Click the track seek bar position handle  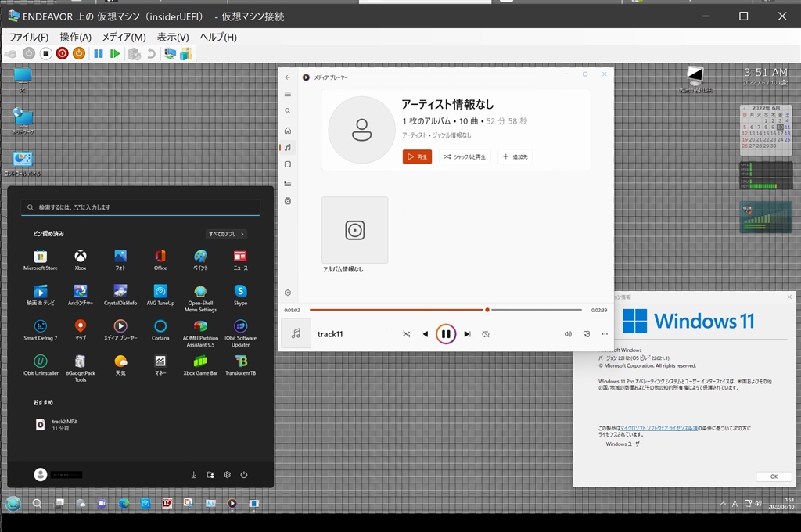tap(487, 310)
